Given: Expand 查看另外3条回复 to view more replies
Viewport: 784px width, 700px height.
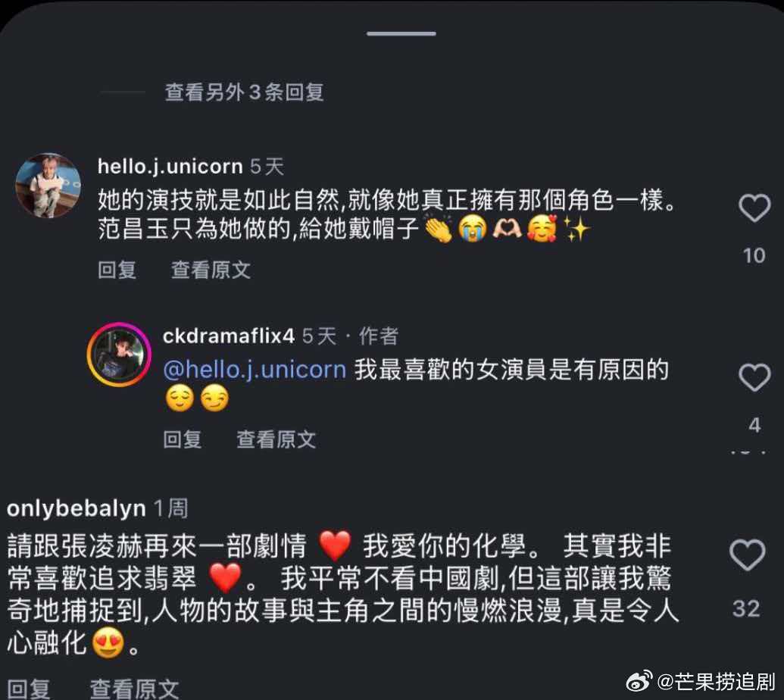Looking at the screenshot, I should (244, 92).
